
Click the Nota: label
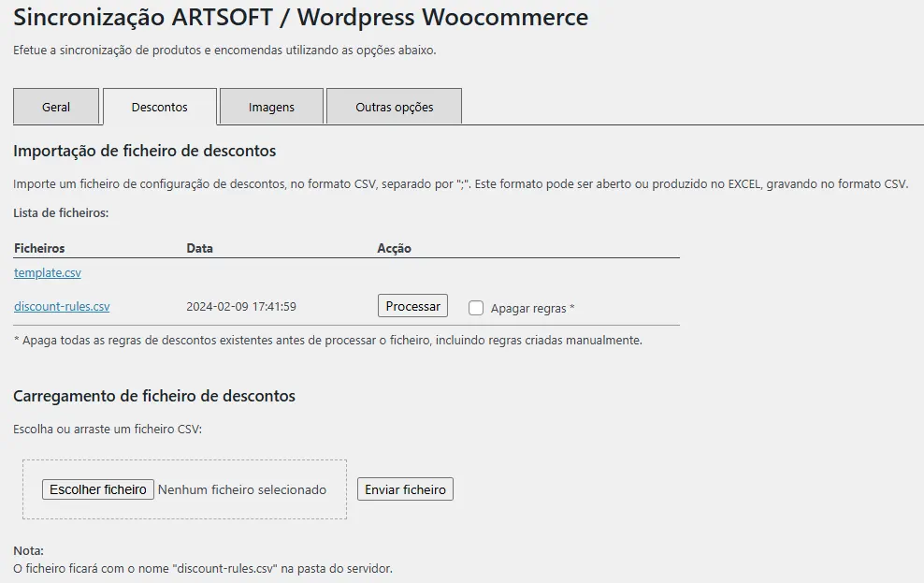click(x=28, y=550)
